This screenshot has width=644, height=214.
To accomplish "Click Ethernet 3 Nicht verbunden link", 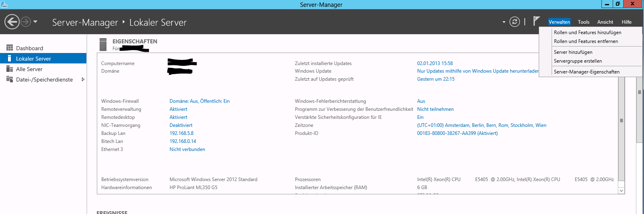I will [x=187, y=149].
